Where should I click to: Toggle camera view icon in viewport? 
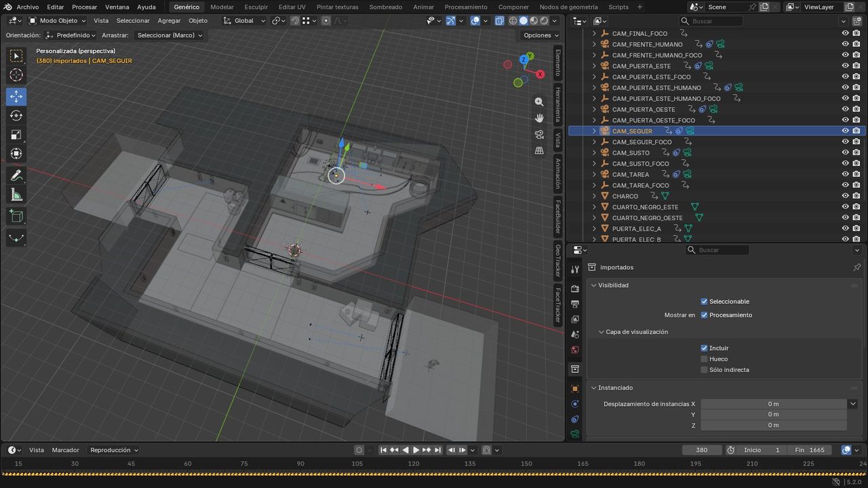539,134
